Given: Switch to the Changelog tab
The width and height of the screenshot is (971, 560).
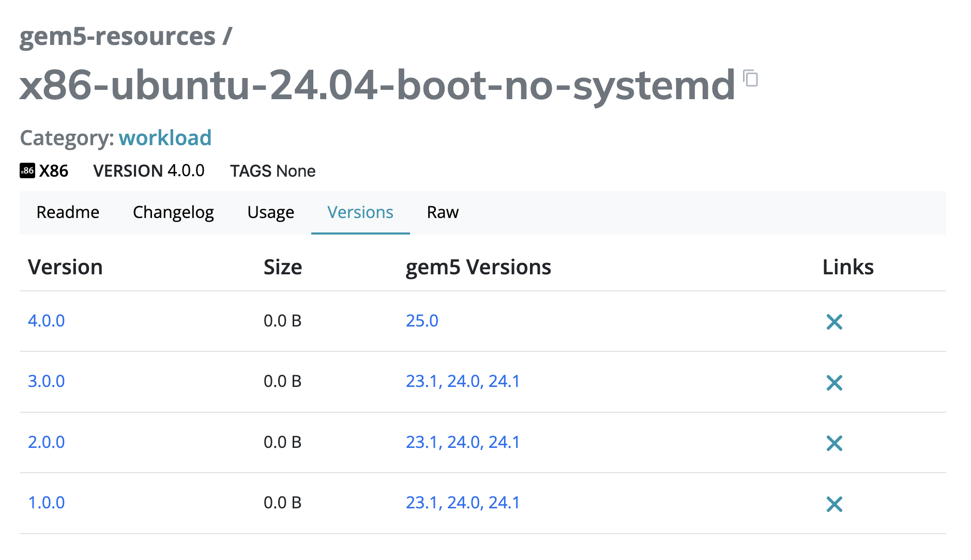Looking at the screenshot, I should click(x=173, y=212).
